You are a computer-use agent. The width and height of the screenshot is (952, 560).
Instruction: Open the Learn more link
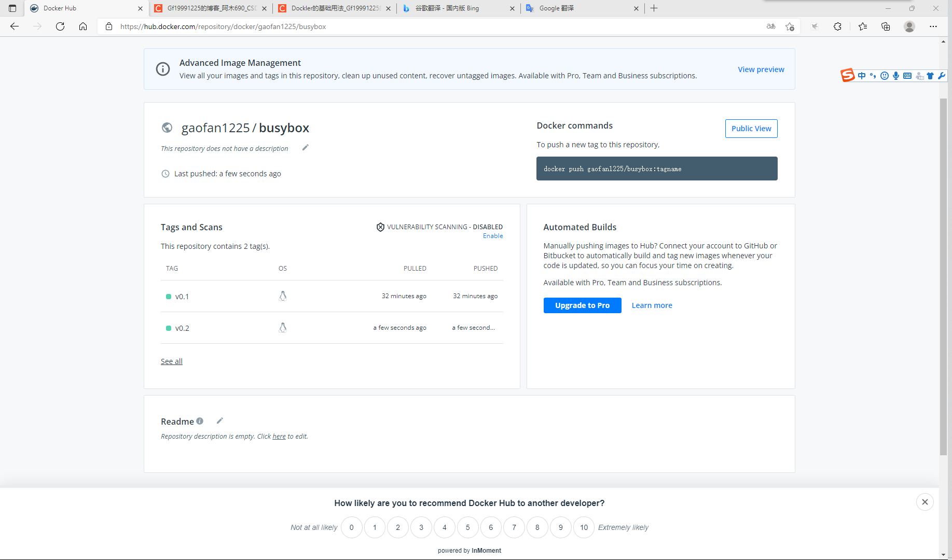tap(652, 305)
